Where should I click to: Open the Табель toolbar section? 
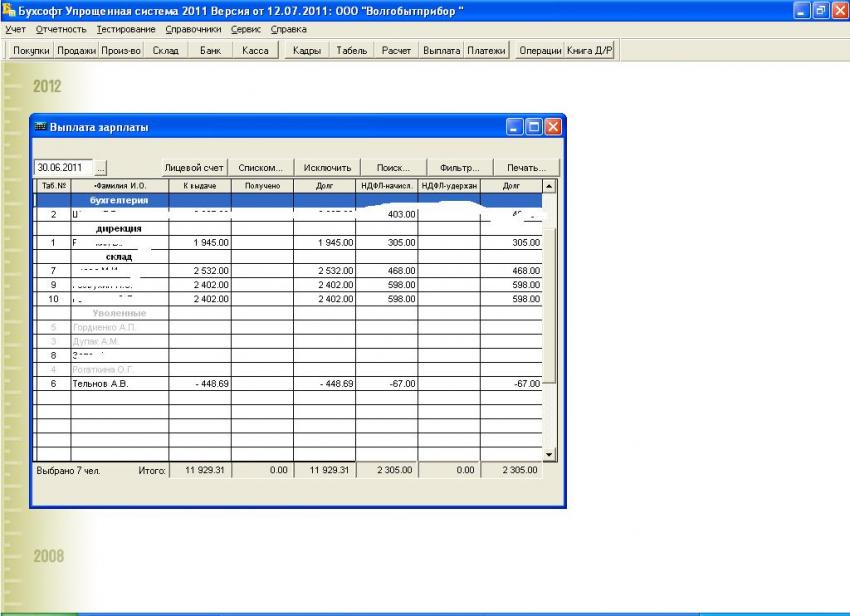point(352,50)
